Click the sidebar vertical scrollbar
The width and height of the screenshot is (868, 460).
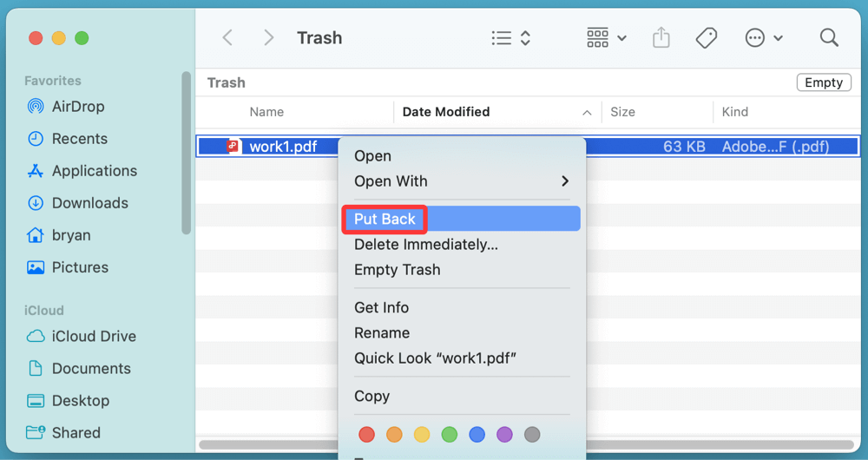click(x=186, y=153)
